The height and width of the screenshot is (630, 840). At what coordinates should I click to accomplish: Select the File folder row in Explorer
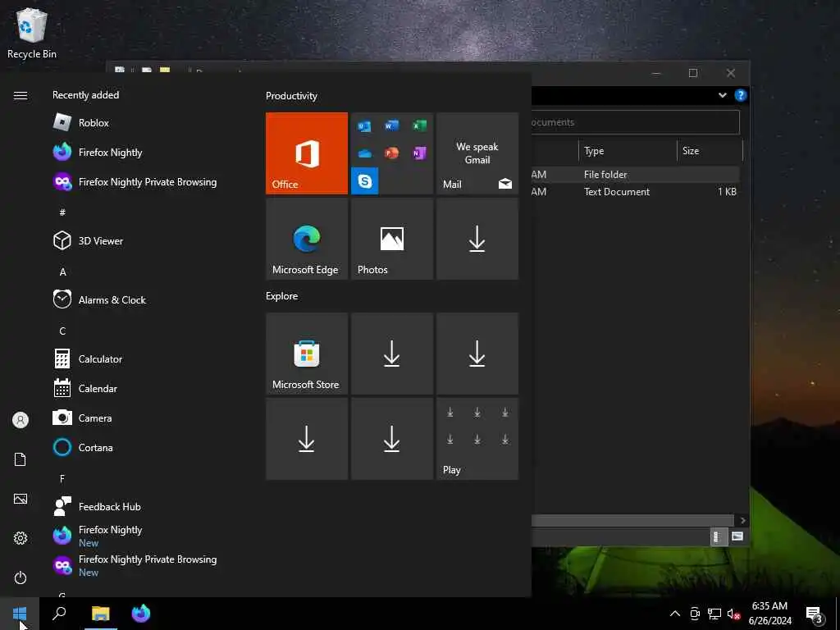(636, 174)
